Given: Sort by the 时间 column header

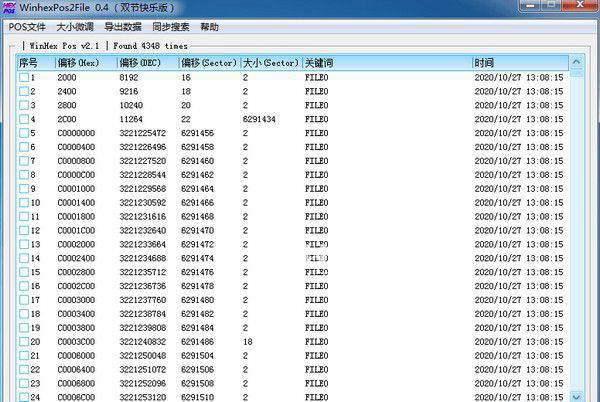Looking at the screenshot, I should (520, 63).
